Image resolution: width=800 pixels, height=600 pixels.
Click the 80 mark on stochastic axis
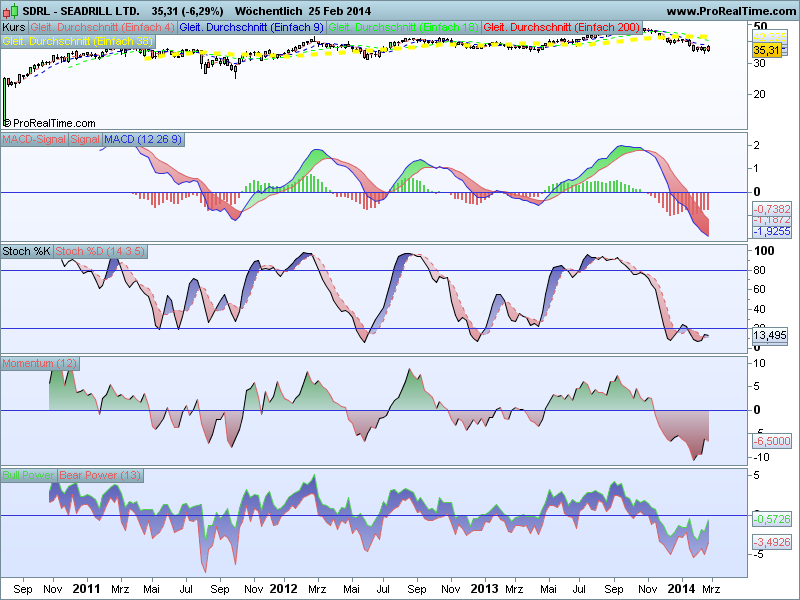(759, 270)
